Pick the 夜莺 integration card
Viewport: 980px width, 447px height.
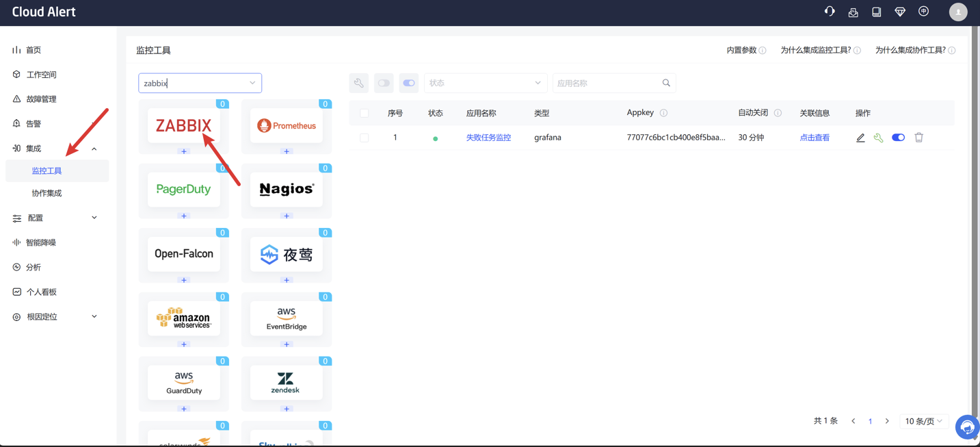287,253
